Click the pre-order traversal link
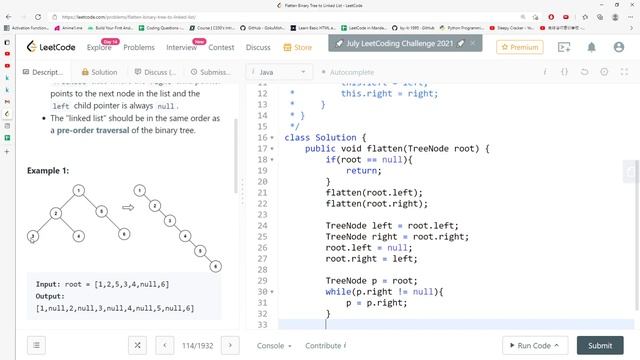 click(x=93, y=130)
